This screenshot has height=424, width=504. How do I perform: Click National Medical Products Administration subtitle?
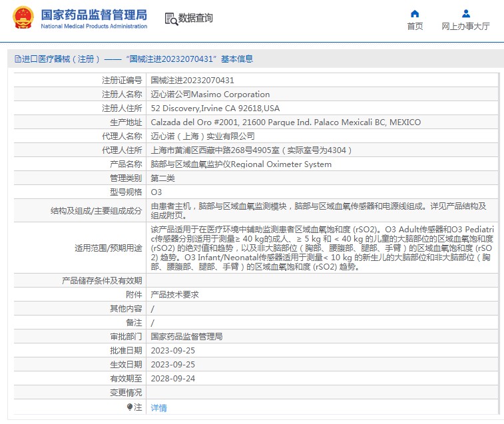coord(94,27)
